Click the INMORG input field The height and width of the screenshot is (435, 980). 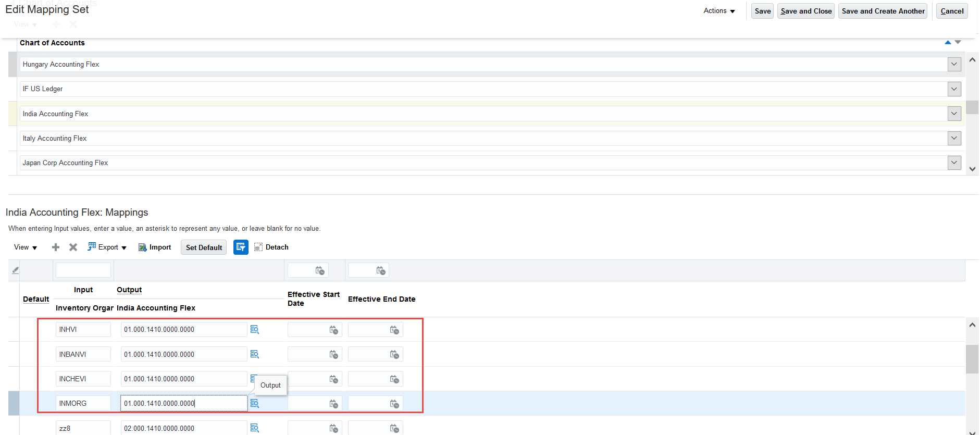point(83,404)
